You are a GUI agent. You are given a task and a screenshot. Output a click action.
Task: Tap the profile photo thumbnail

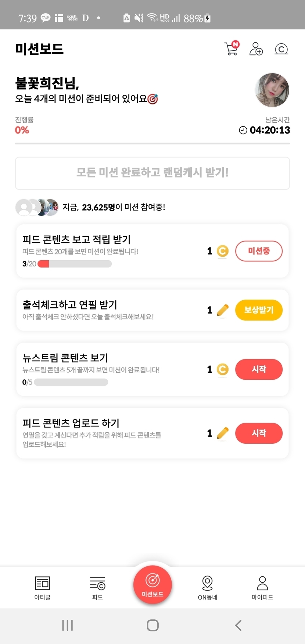[272, 90]
